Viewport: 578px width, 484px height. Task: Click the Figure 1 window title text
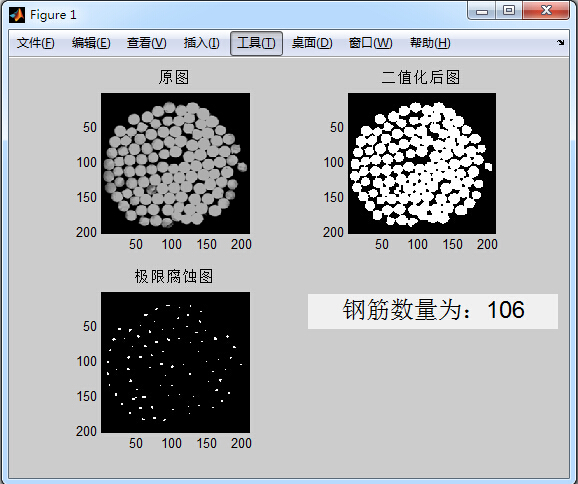point(53,15)
